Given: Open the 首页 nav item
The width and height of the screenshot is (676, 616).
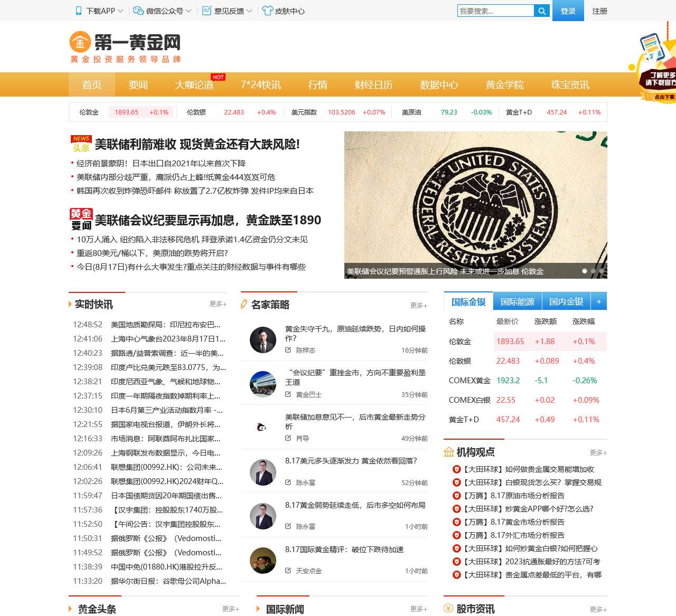Looking at the screenshot, I should point(92,84).
